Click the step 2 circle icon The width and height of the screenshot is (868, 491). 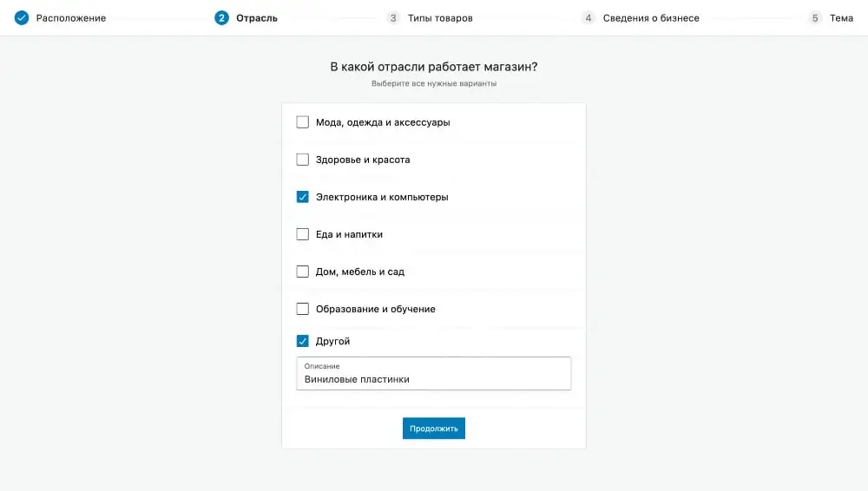[221, 17]
